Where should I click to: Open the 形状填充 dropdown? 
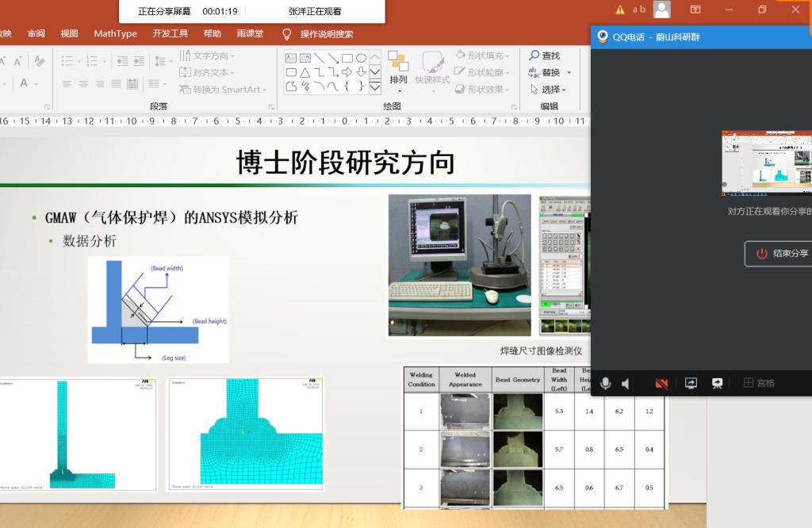pyautogui.click(x=483, y=55)
